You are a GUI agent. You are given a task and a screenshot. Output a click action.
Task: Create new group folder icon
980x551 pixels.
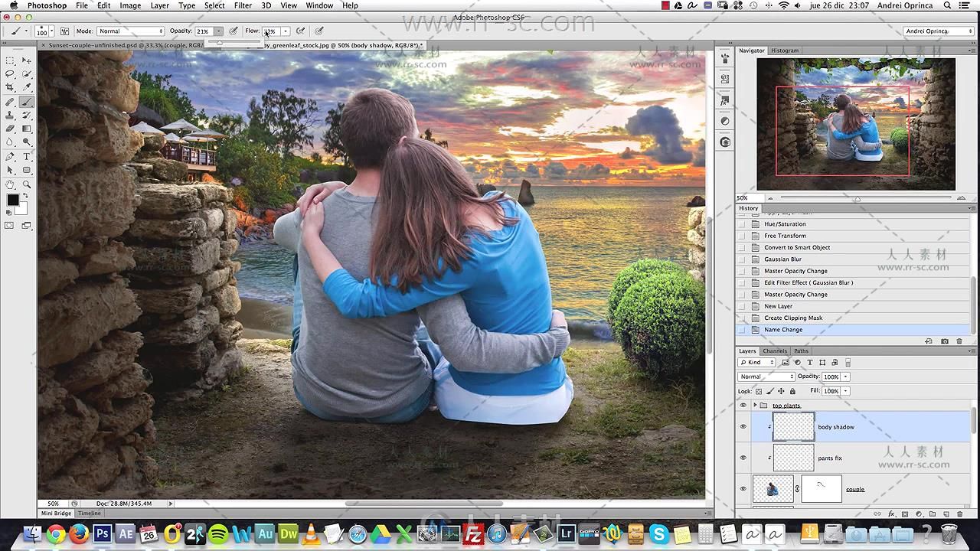tap(933, 514)
